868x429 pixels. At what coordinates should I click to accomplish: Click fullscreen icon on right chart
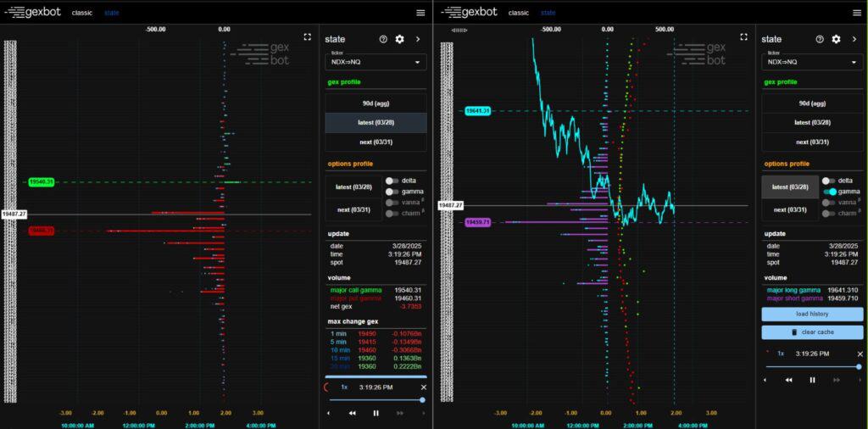[x=743, y=37]
